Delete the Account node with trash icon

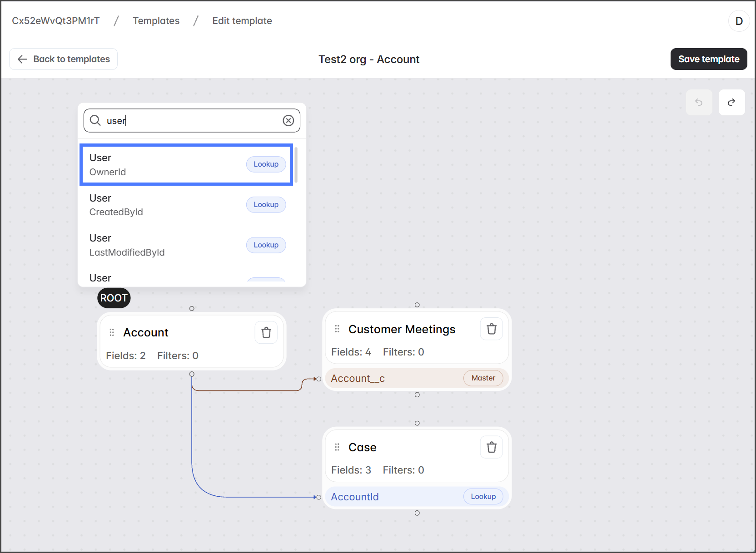coord(266,333)
